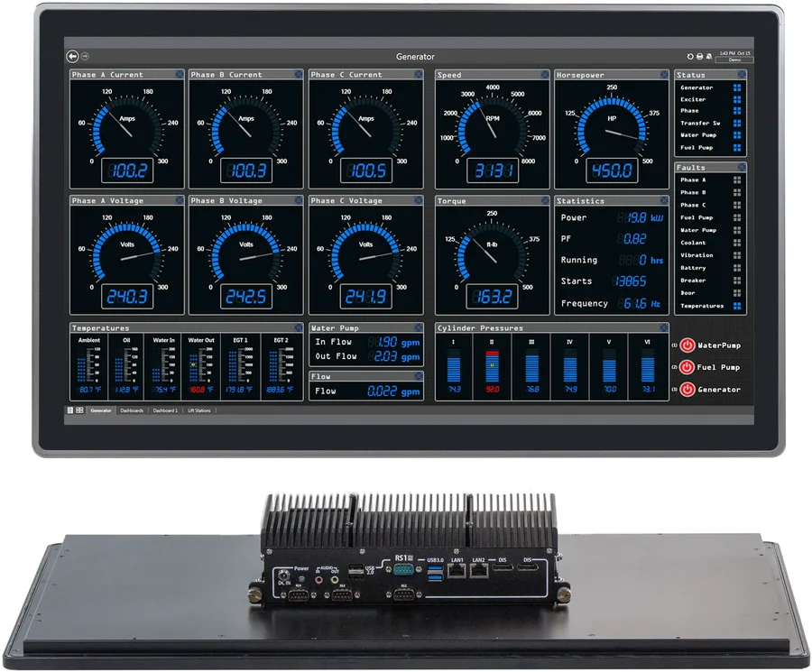The image size is (812, 672).
Task: Click the Generator status indicator
Action: (737, 87)
